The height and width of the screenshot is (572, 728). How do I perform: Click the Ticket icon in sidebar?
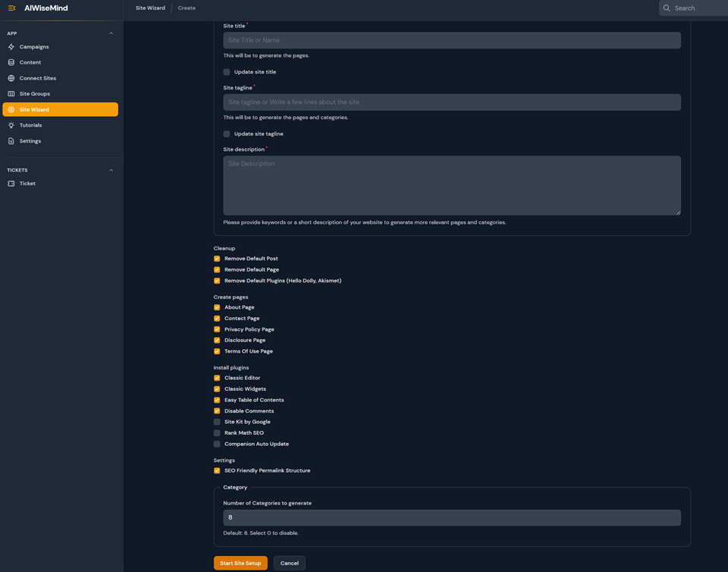11,184
